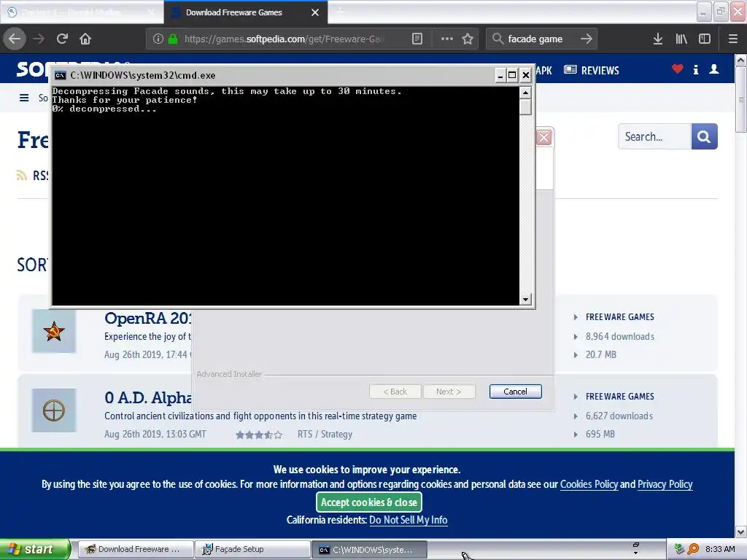Toggle the Firefox sidebar icon
This screenshot has width=747, height=560.
tap(705, 39)
